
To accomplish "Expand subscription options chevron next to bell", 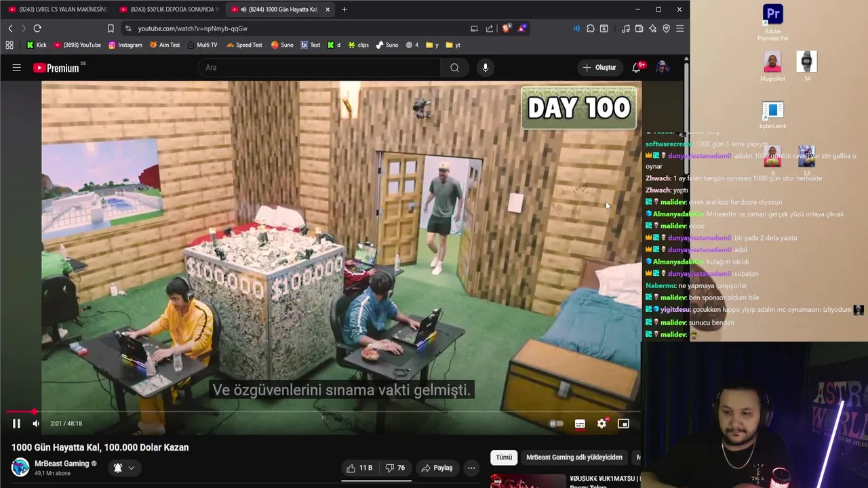I will [x=132, y=468].
